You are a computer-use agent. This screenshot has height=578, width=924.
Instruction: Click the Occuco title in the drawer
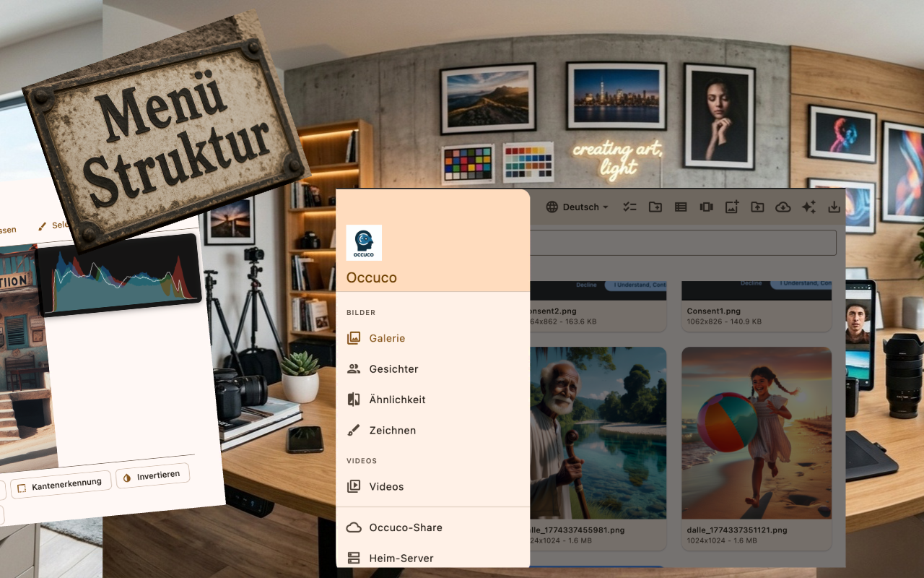click(x=372, y=277)
